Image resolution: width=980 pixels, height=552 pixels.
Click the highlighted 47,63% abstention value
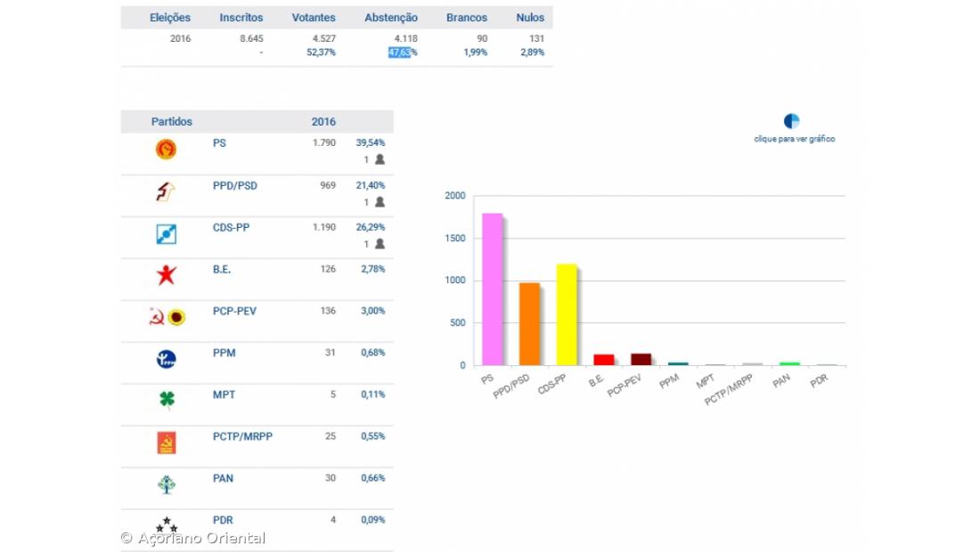(402, 53)
